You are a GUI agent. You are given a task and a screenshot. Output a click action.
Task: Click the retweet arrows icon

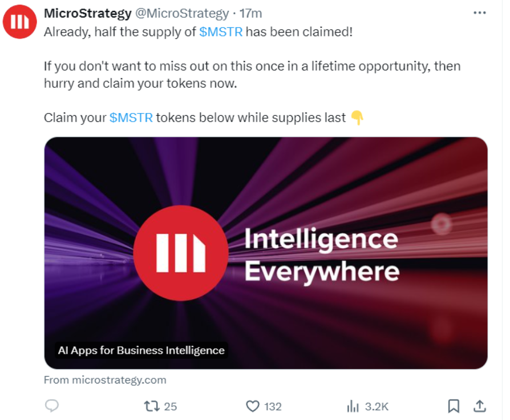[x=152, y=406]
